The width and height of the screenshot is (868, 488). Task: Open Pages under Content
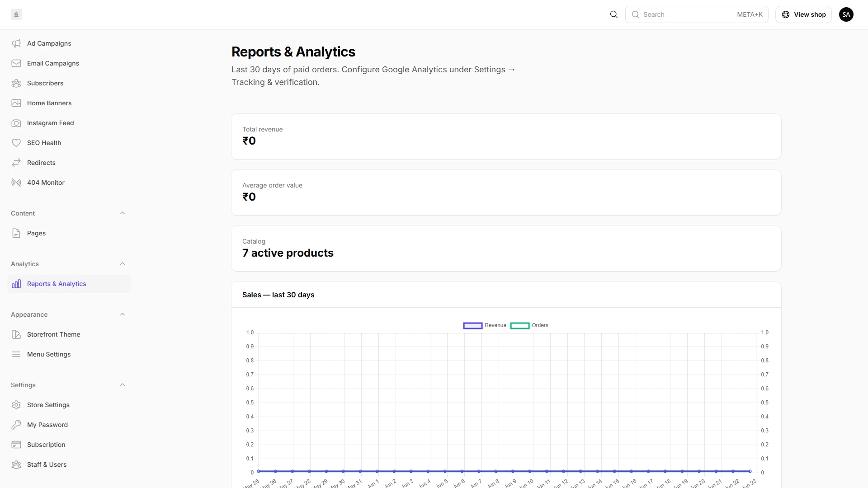(x=69, y=233)
